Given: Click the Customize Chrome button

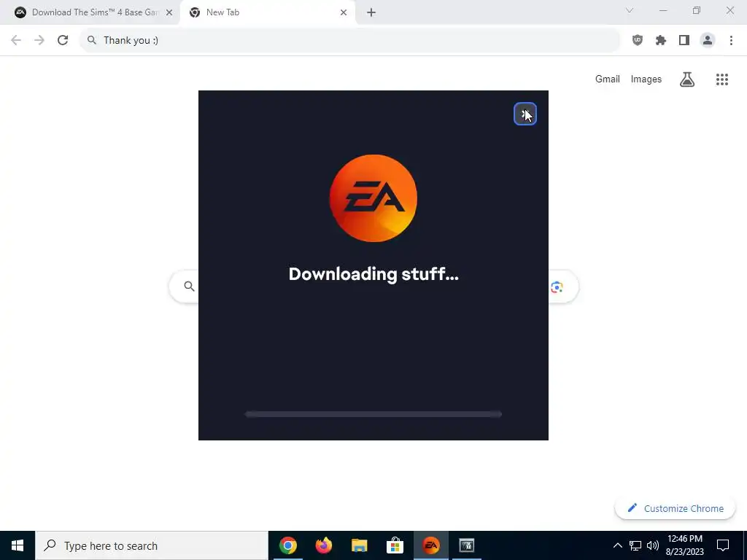Looking at the screenshot, I should pos(675,508).
